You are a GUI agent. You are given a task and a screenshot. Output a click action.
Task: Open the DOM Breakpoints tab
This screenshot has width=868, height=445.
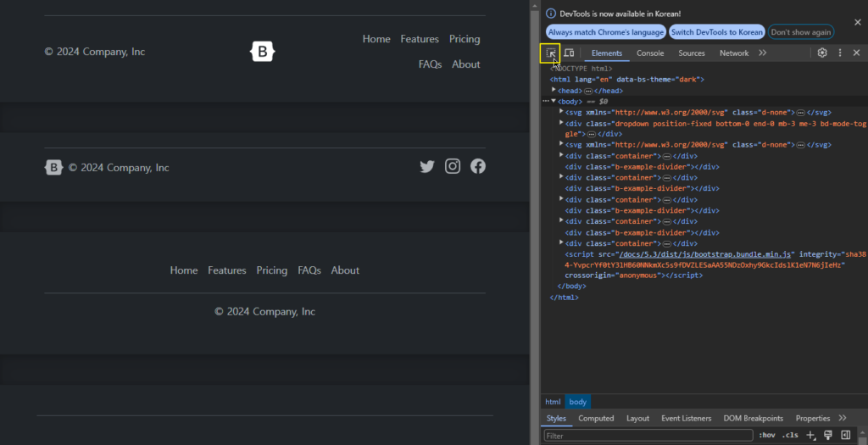point(753,419)
